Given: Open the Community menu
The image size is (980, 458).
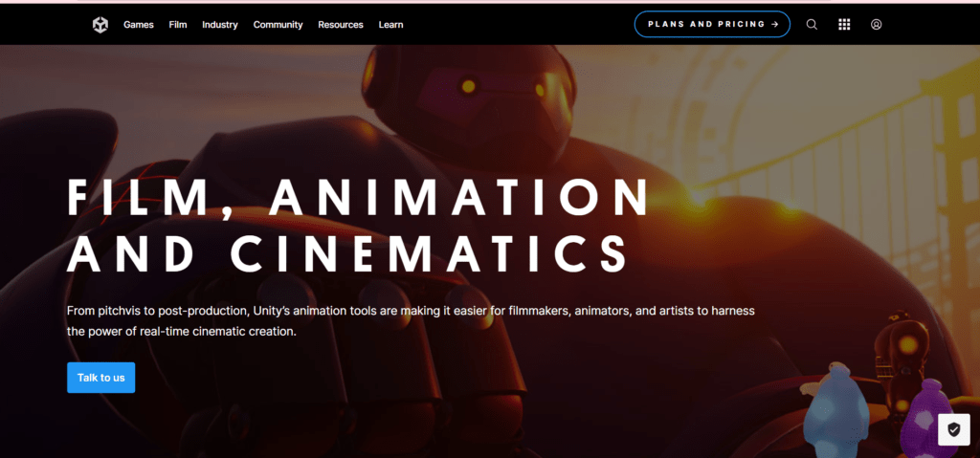Looking at the screenshot, I should (278, 25).
